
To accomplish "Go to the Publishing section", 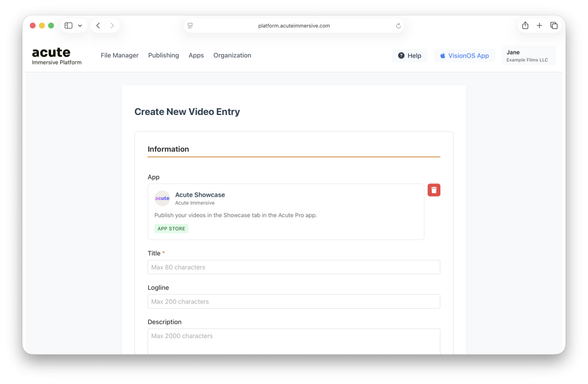I will pos(164,56).
